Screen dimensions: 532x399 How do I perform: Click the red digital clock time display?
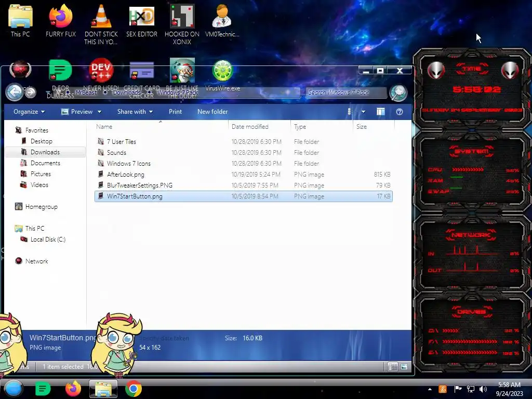476,89
